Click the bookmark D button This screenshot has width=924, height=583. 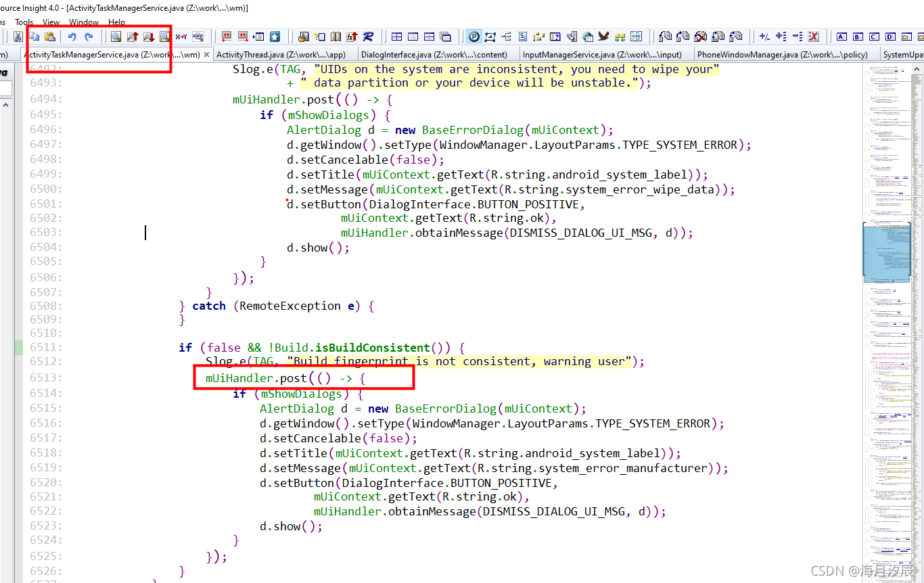pyautogui.click(x=890, y=37)
